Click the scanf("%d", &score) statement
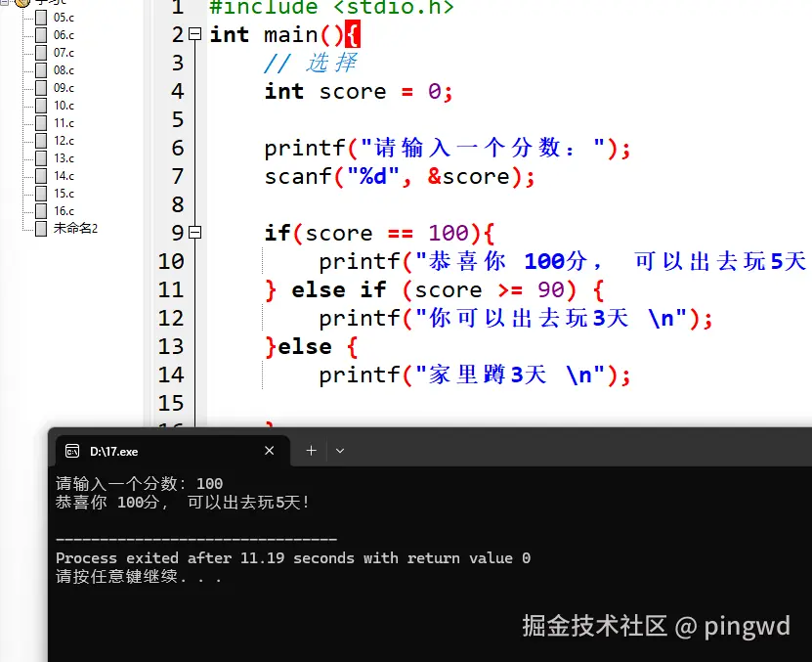 [400, 177]
